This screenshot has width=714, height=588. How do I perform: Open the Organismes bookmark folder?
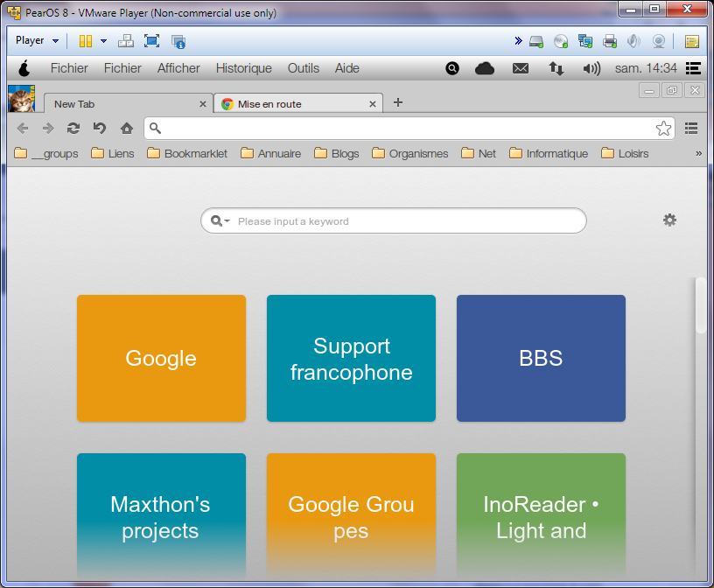click(409, 153)
